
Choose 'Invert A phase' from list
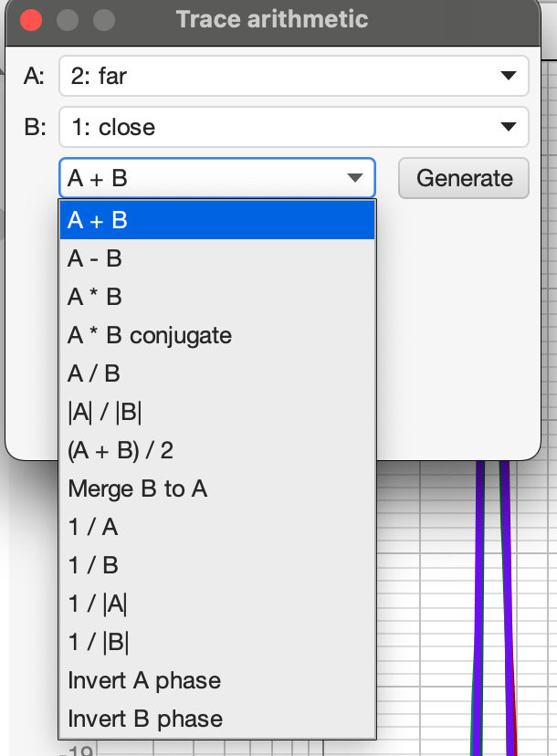pos(217,680)
